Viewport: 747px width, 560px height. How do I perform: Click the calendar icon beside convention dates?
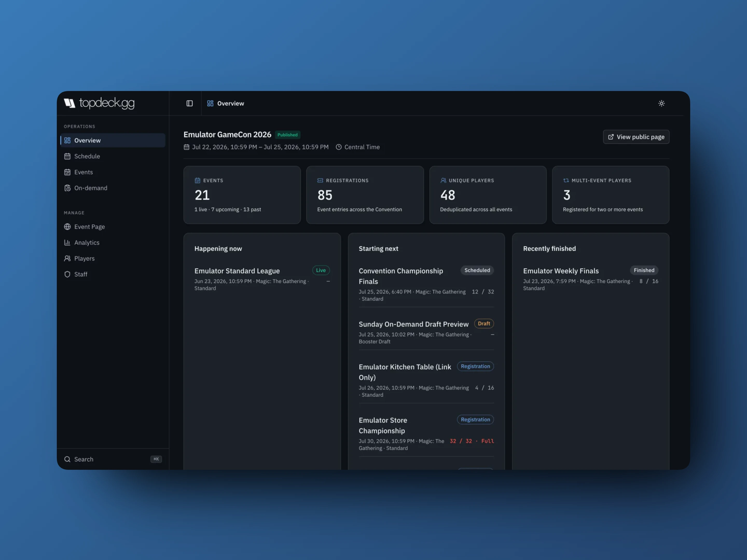[186, 147]
